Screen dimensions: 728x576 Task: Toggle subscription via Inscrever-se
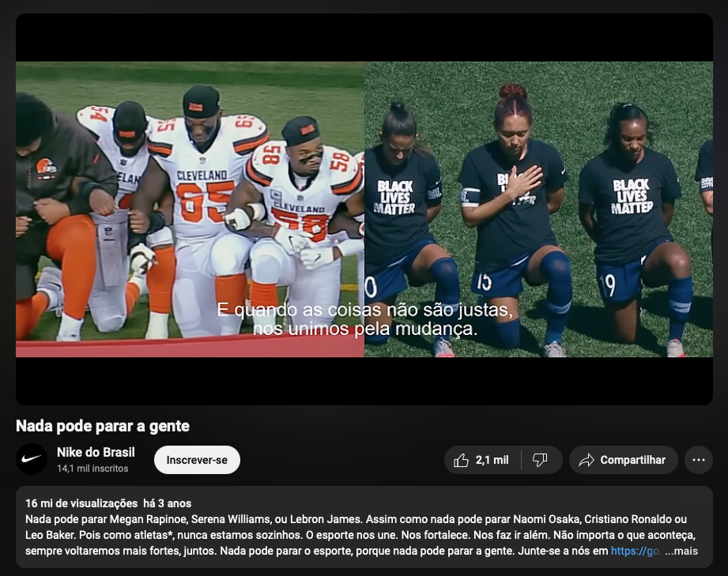click(197, 459)
